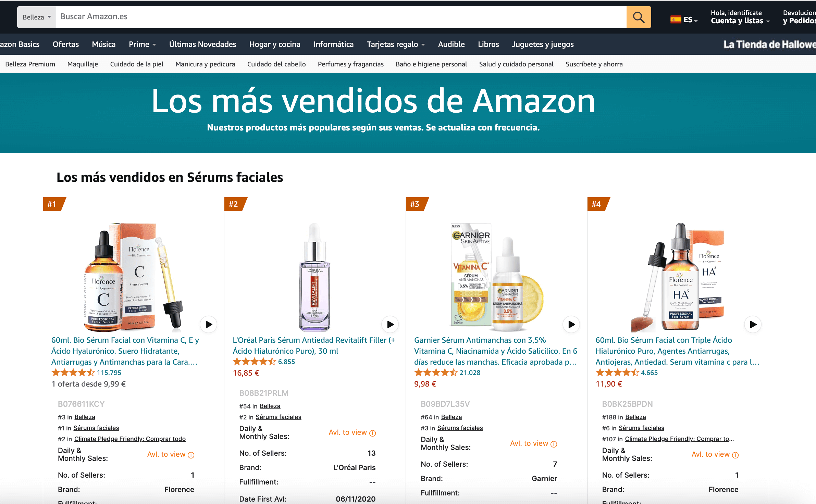The image size is (816, 504).
Task: Open the Belleza search category dropdown
Action: click(37, 17)
